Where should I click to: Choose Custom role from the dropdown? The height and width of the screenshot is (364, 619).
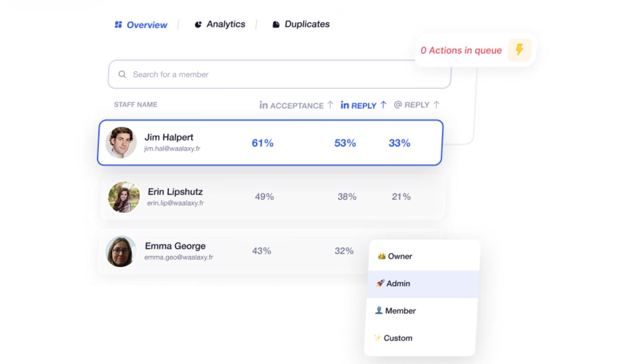tap(420, 338)
